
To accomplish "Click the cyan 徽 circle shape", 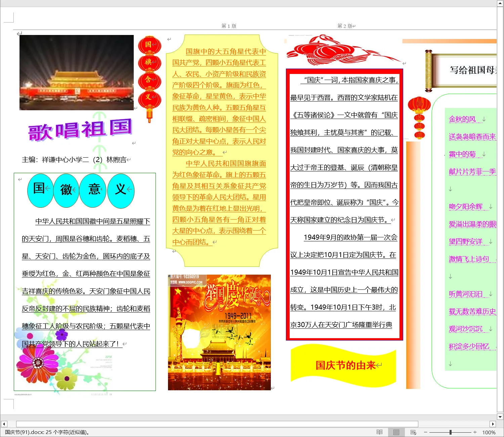I will [66, 190].
